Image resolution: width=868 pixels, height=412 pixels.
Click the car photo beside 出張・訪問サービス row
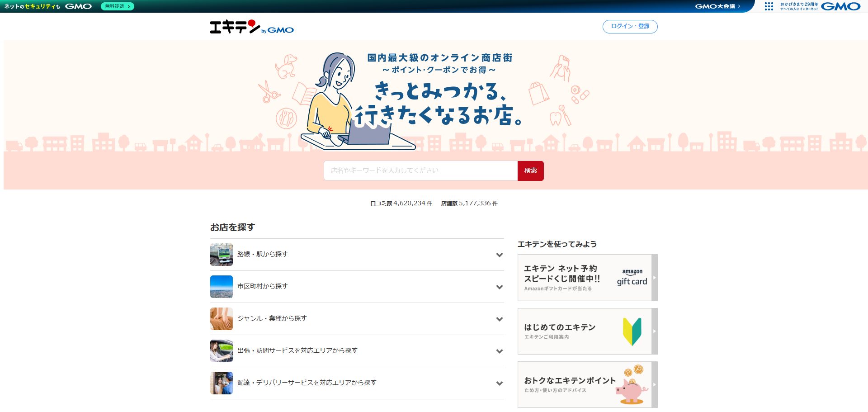(x=221, y=350)
